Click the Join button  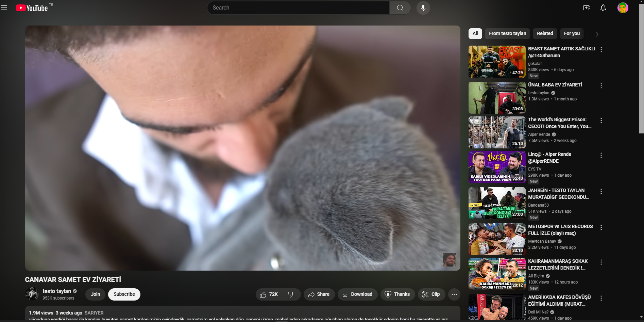(95, 294)
